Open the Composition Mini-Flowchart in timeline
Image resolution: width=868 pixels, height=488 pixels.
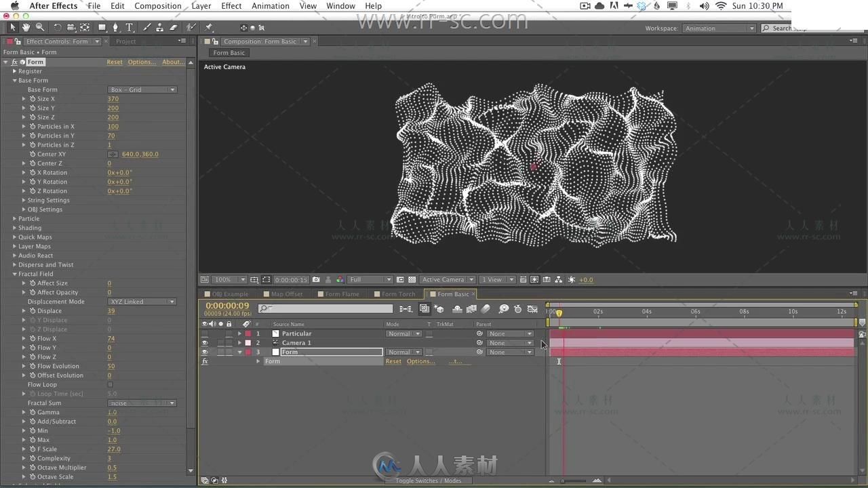tap(406, 309)
